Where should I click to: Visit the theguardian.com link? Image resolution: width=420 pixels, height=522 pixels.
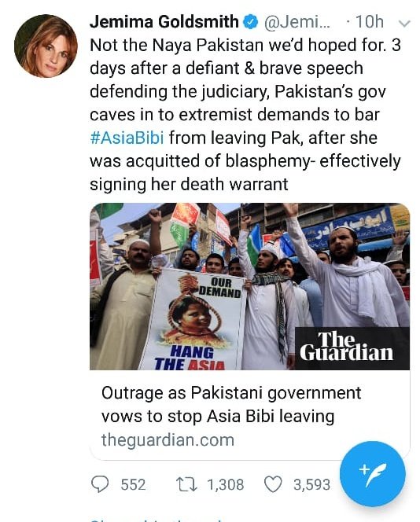pos(168,439)
